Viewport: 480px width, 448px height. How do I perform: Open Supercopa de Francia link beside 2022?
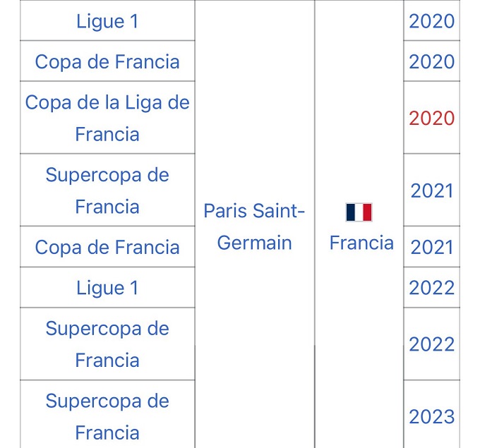tap(107, 344)
